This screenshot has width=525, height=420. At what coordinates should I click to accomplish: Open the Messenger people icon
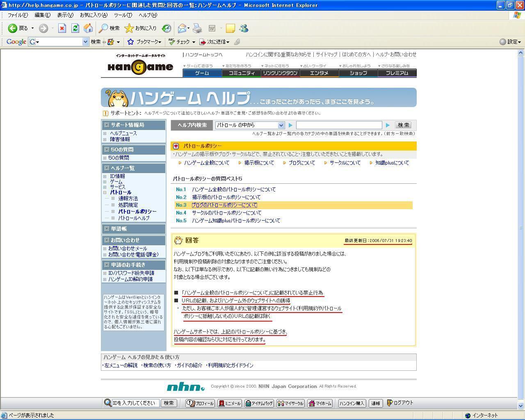[244, 28]
